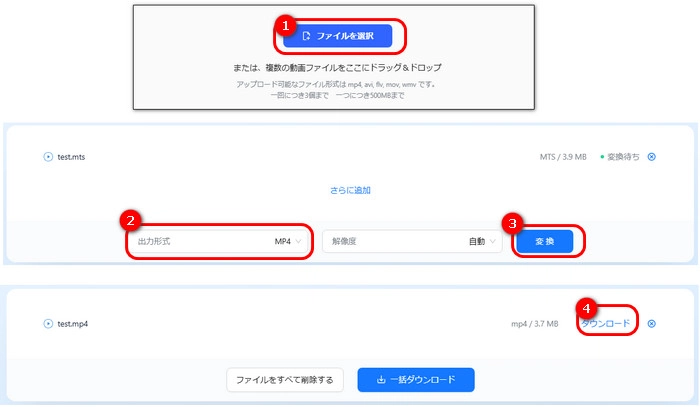This screenshot has height=407, width=700.
Task: Click ファイルをすべて削除する button
Action: [x=285, y=380]
